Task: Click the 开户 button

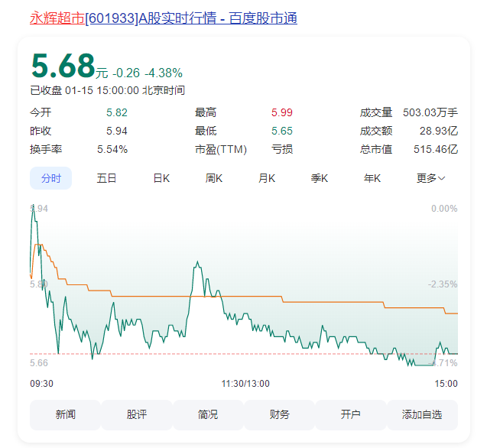Action: pyautogui.click(x=350, y=415)
